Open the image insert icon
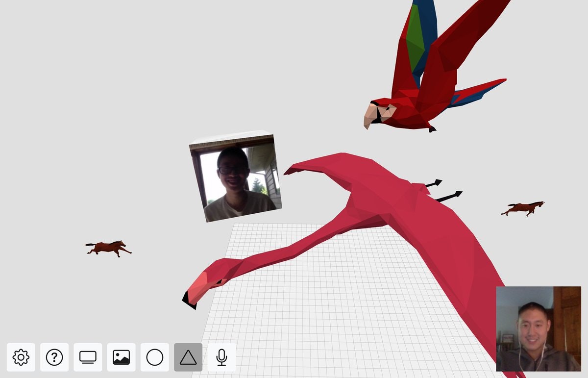Viewport: 588px width, 378px height. coord(121,357)
